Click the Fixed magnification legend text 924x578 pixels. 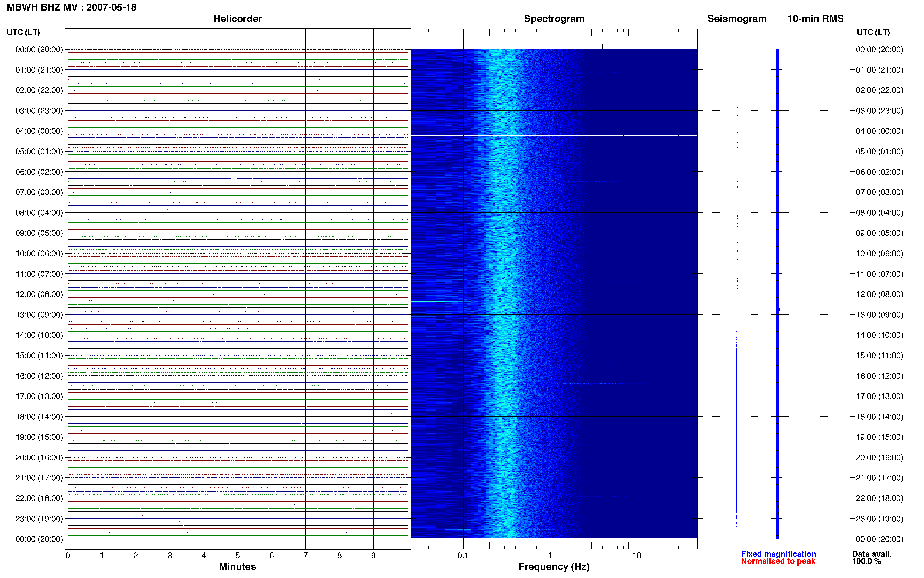(x=778, y=554)
